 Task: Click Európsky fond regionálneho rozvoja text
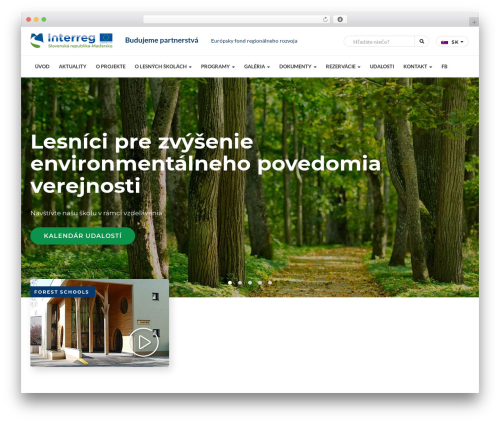click(x=254, y=41)
